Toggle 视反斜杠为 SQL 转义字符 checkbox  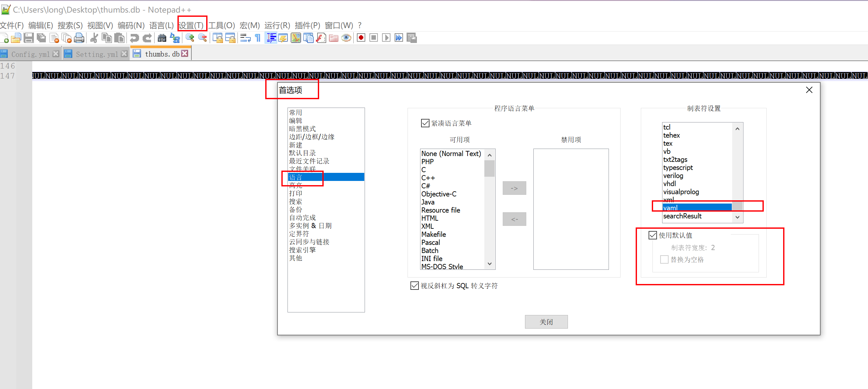415,286
